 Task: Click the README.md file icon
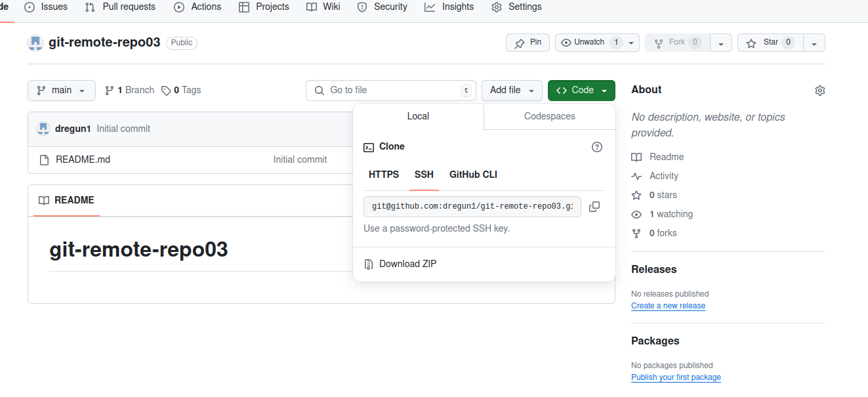(44, 159)
